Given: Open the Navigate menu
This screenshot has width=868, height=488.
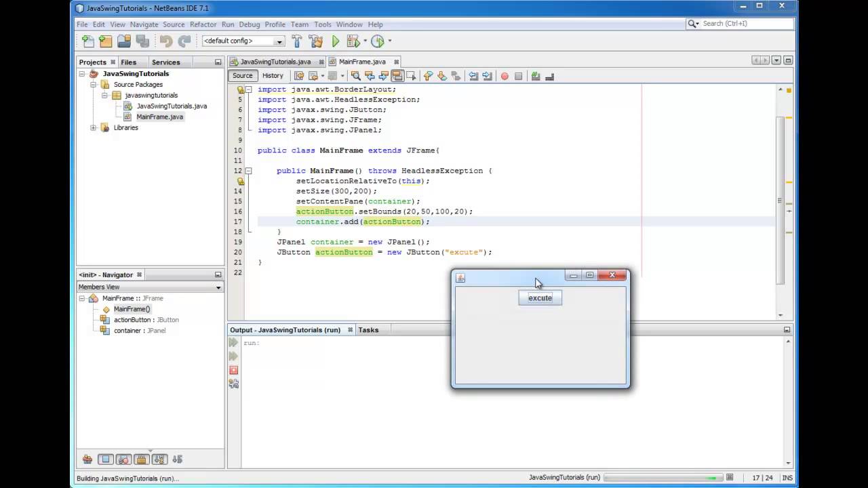Looking at the screenshot, I should tap(144, 24).
